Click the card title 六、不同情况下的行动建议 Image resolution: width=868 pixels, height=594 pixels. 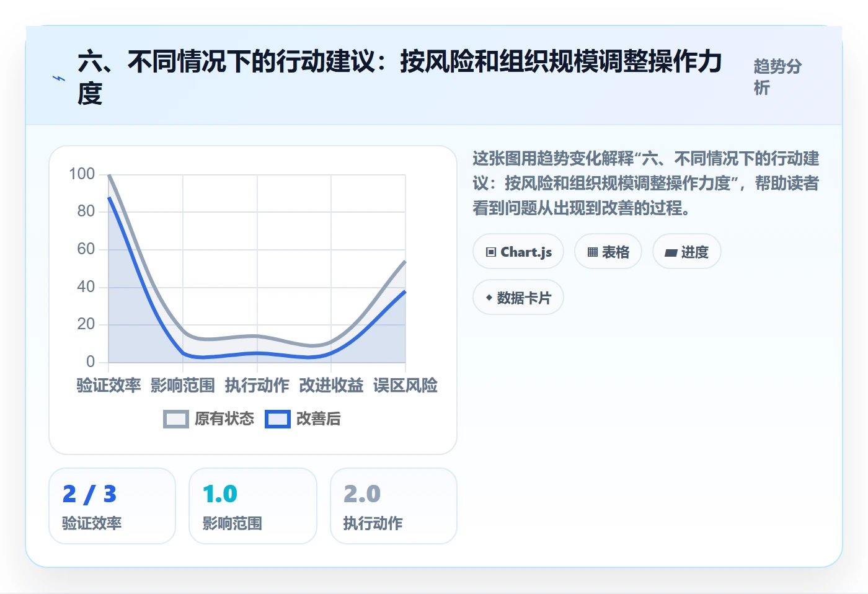pyautogui.click(x=400, y=78)
